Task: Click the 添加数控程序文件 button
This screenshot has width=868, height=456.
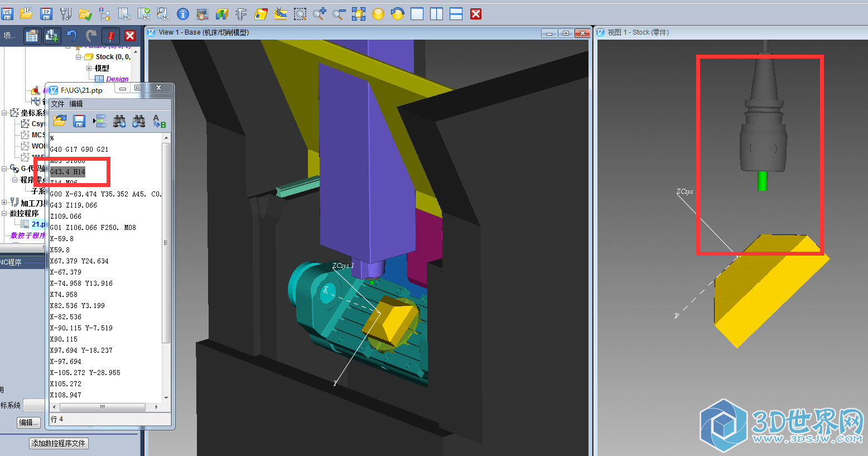Action: (x=59, y=443)
